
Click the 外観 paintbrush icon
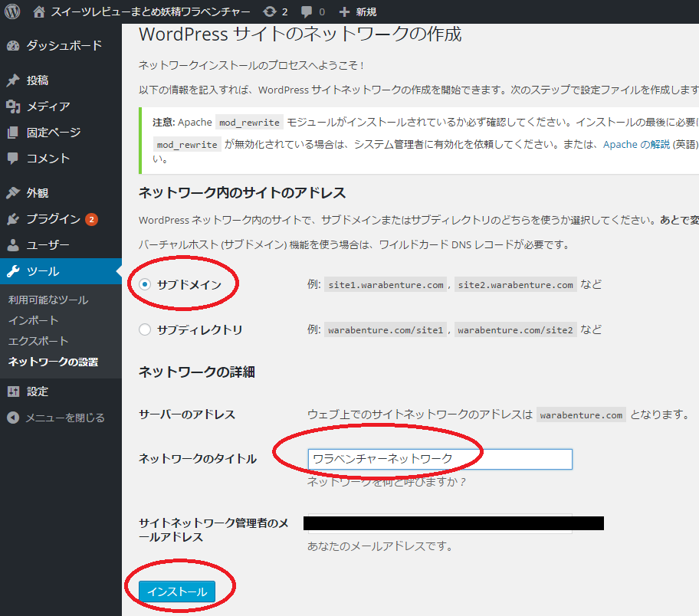[x=13, y=193]
